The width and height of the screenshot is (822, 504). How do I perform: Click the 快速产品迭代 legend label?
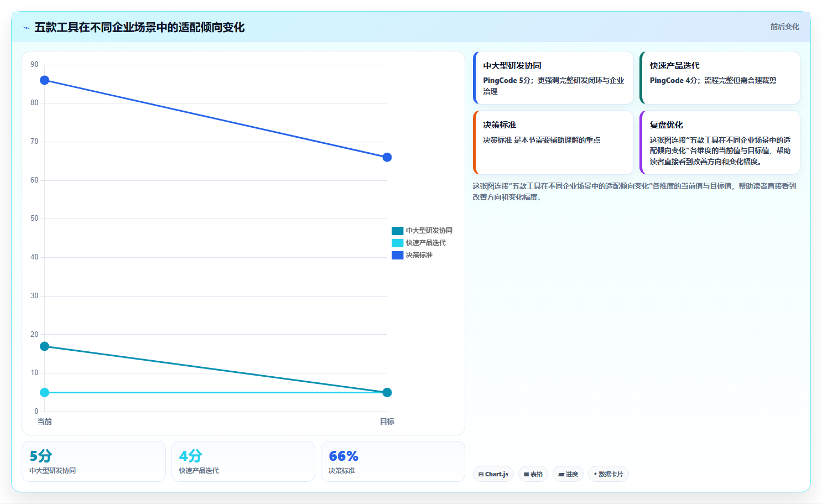coord(426,243)
